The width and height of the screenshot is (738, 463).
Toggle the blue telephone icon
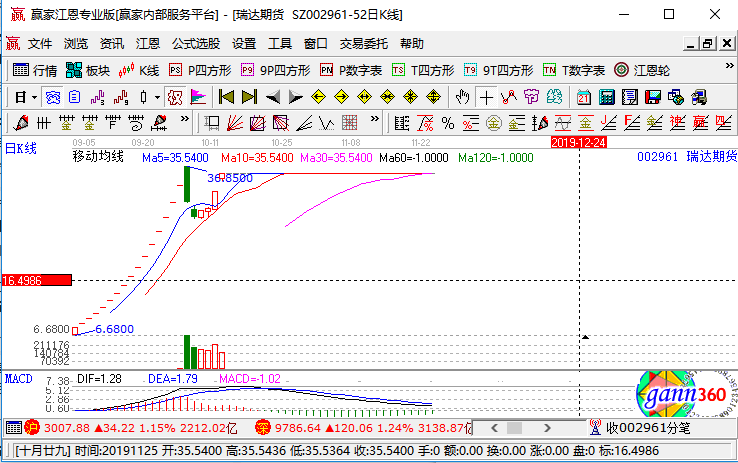pyautogui.click(x=52, y=97)
